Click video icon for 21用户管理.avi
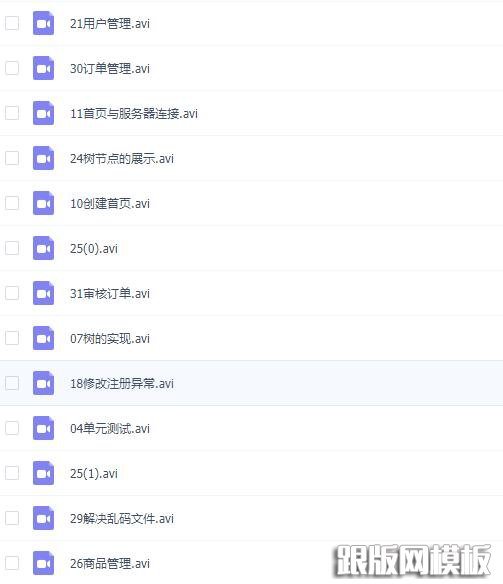The image size is (503, 584). point(43,23)
